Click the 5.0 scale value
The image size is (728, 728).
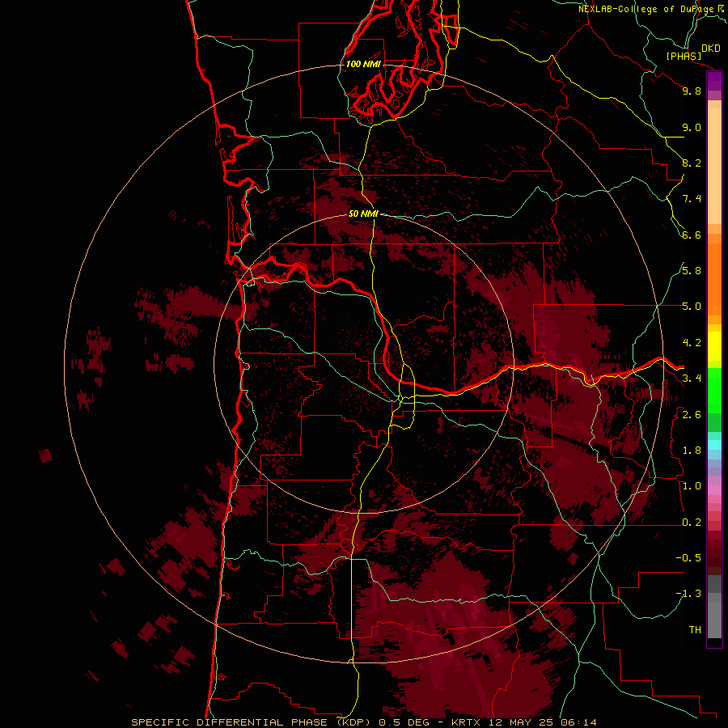coord(692,307)
